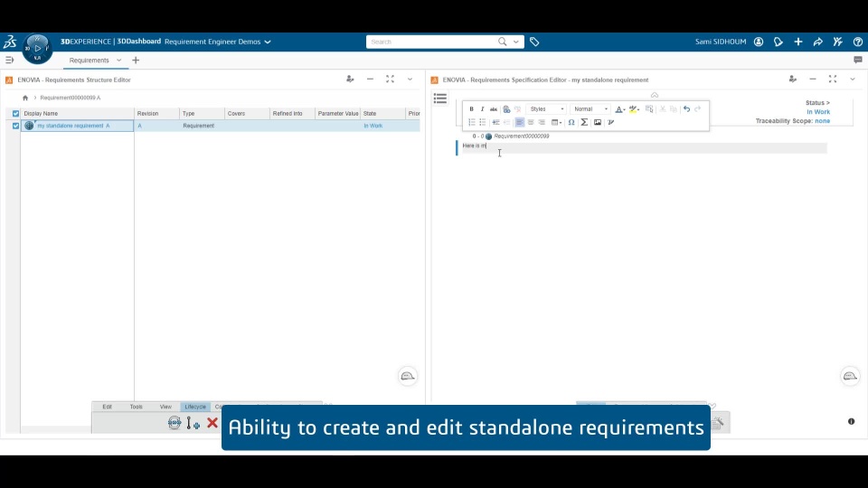Click the In Work status link
The image size is (868, 488).
coord(818,112)
